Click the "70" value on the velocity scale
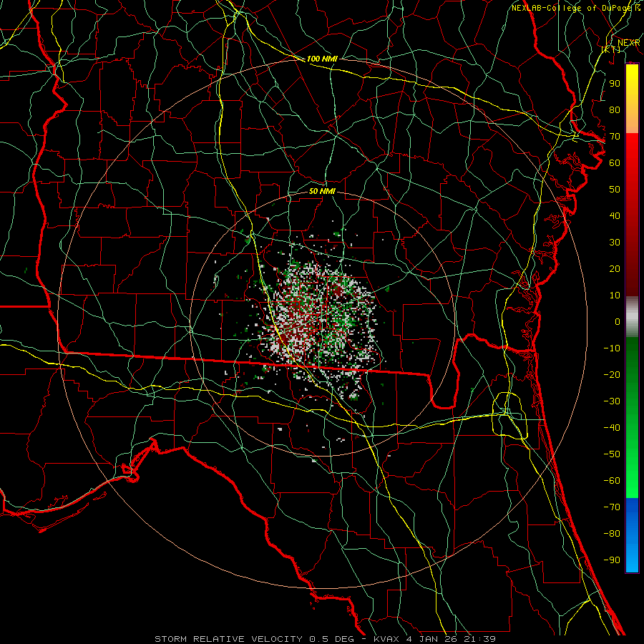644x644 pixels. click(x=615, y=137)
